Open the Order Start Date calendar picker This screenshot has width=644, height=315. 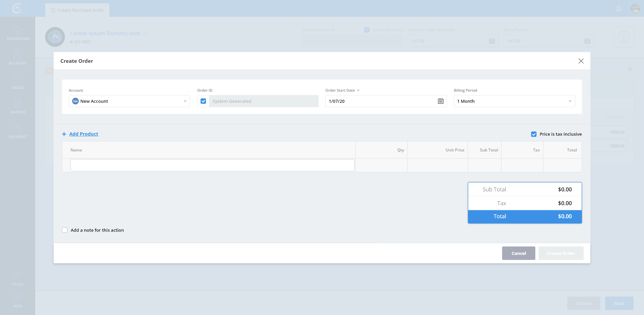click(x=440, y=101)
